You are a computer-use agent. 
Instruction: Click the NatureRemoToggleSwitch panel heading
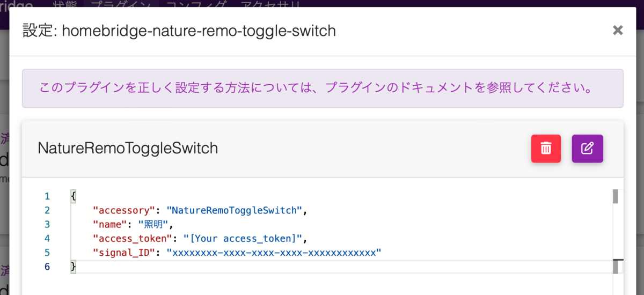tap(128, 149)
